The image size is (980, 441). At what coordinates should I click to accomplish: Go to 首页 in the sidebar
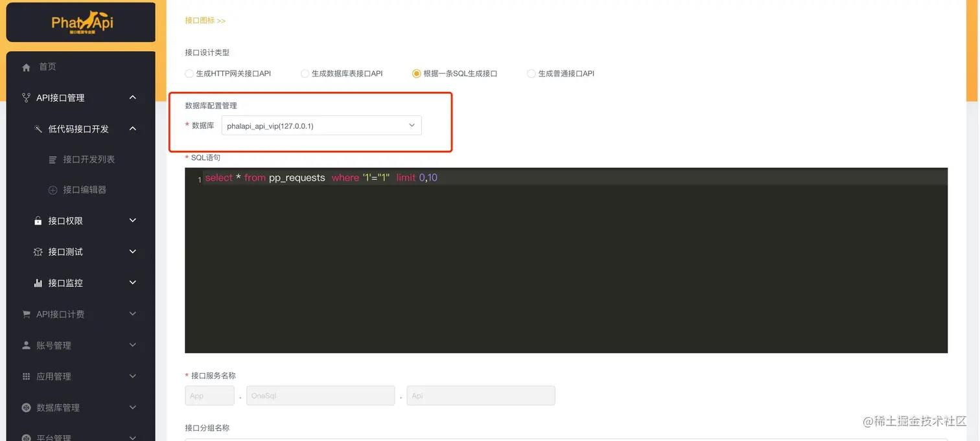coord(47,67)
